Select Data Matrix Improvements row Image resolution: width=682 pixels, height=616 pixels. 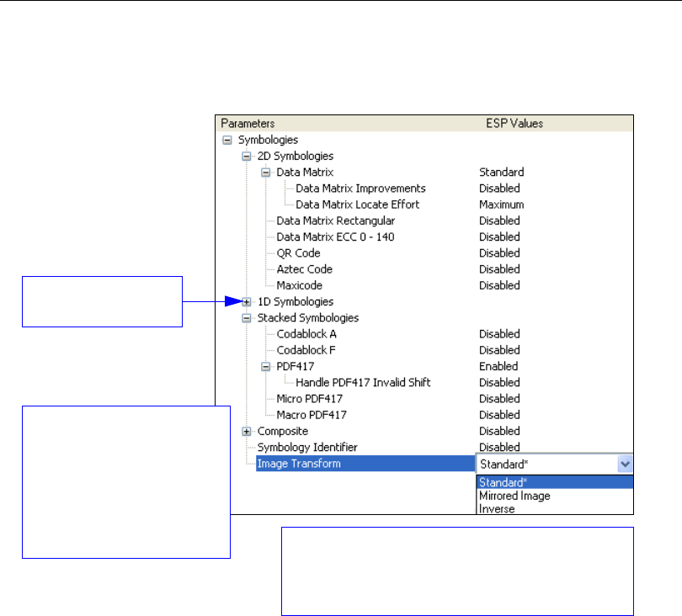click(360, 189)
